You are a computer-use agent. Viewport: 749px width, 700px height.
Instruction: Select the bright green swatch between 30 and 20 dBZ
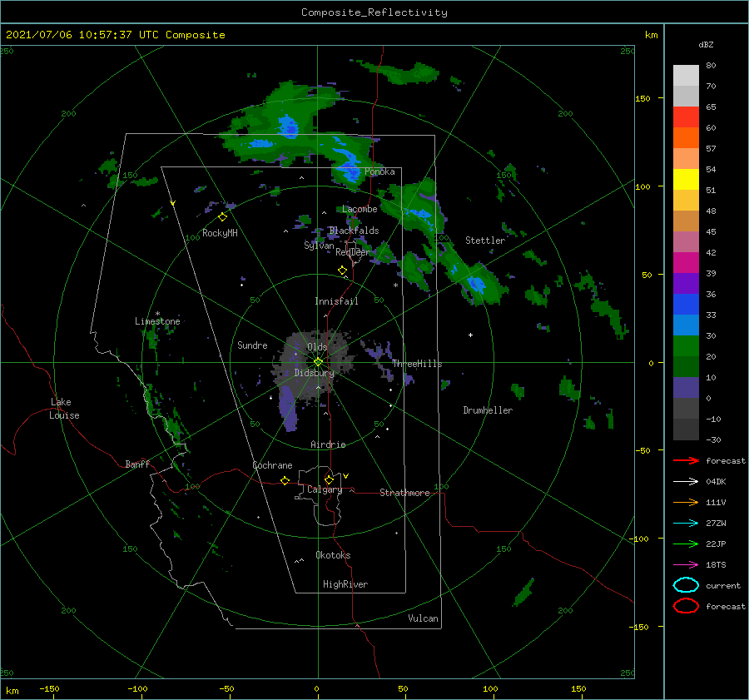pyautogui.click(x=686, y=346)
